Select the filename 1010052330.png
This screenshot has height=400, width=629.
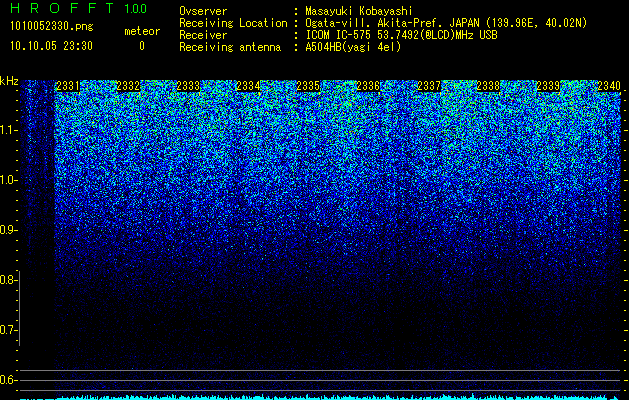point(52,27)
